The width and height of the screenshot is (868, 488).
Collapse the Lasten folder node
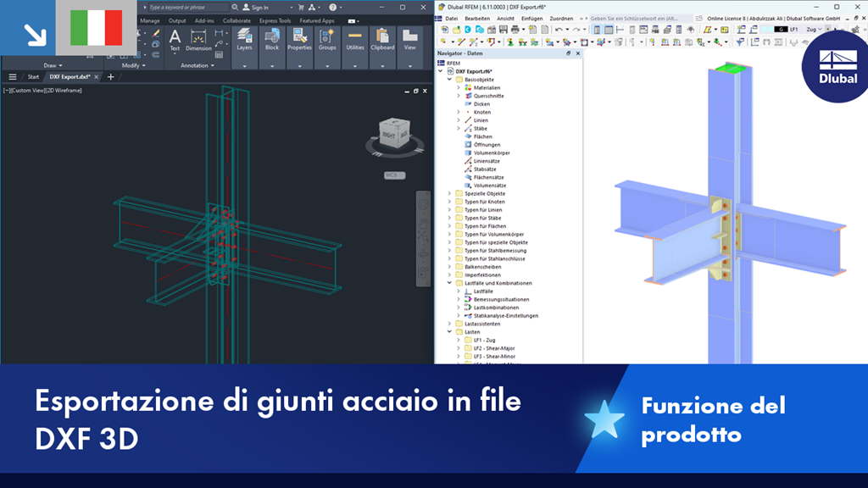(x=449, y=332)
